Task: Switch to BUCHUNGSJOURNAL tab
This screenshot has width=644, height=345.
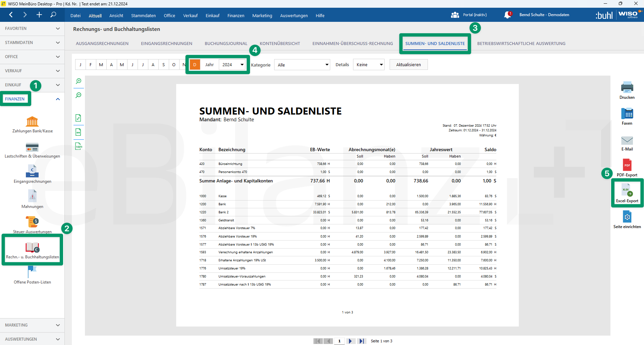Action: tap(226, 44)
